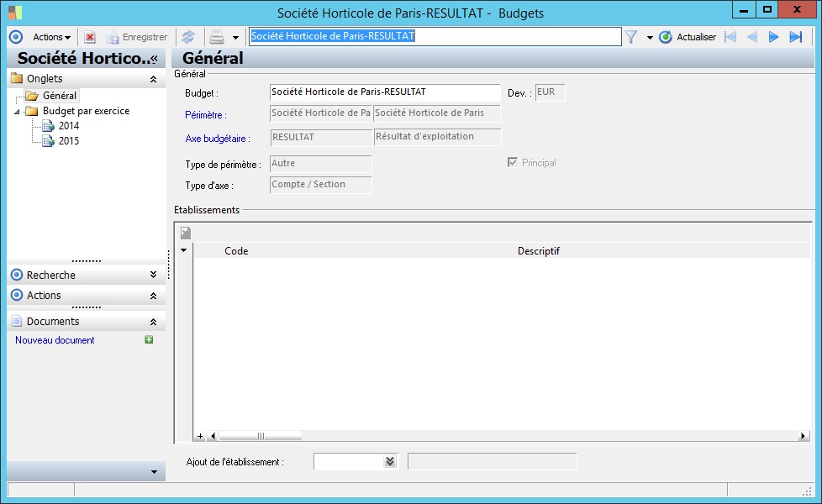Open the Actions menu in toolbar

point(51,37)
